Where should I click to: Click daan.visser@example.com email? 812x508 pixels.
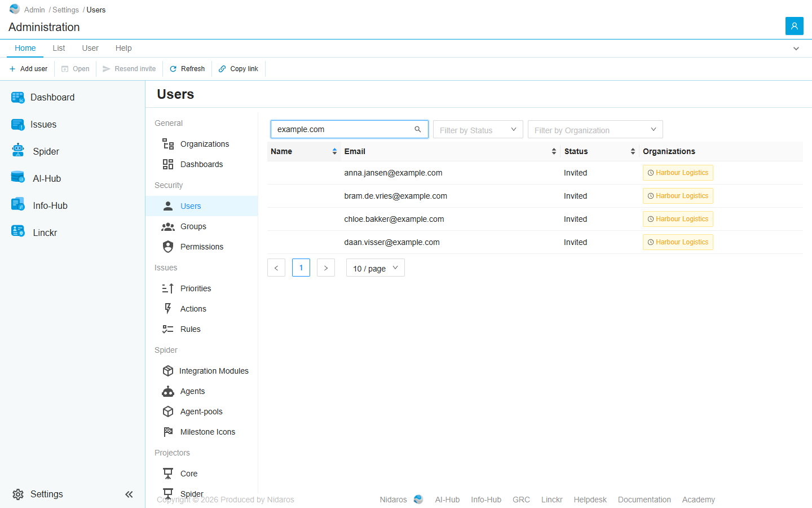coord(392,242)
